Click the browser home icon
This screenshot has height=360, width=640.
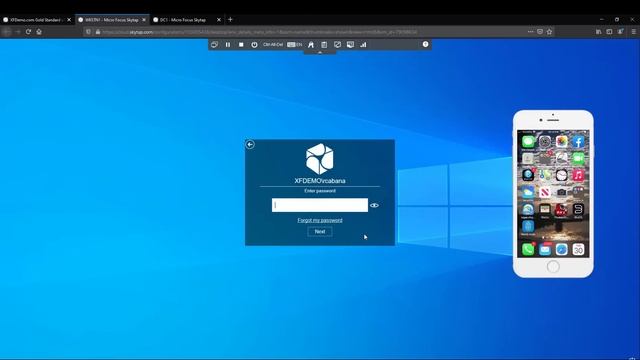point(39,31)
